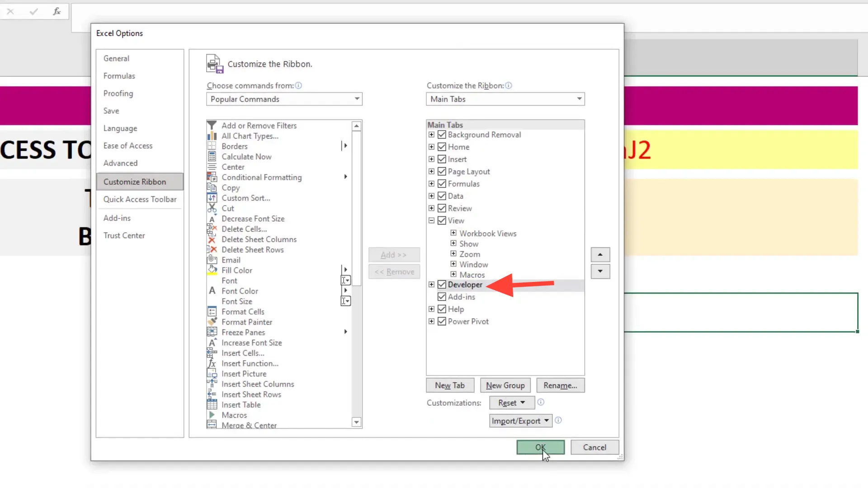This screenshot has height=488, width=868.
Task: Open the Import/Export dropdown
Action: coord(520,421)
